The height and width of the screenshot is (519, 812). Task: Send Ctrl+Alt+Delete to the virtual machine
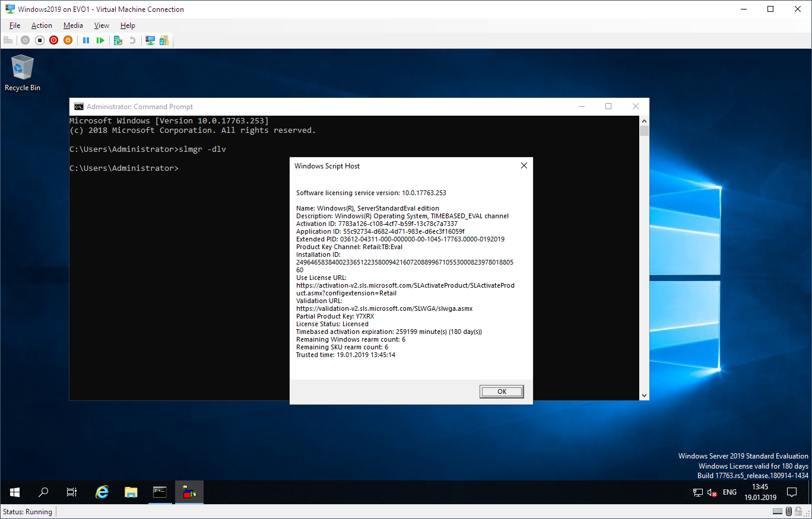tap(8, 40)
